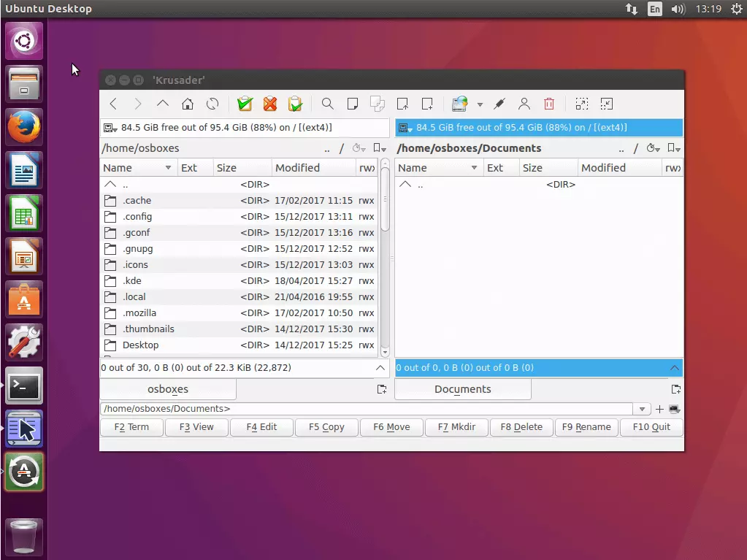The height and width of the screenshot is (560, 747).
Task: Click the document with arrow icon
Action: click(x=402, y=104)
